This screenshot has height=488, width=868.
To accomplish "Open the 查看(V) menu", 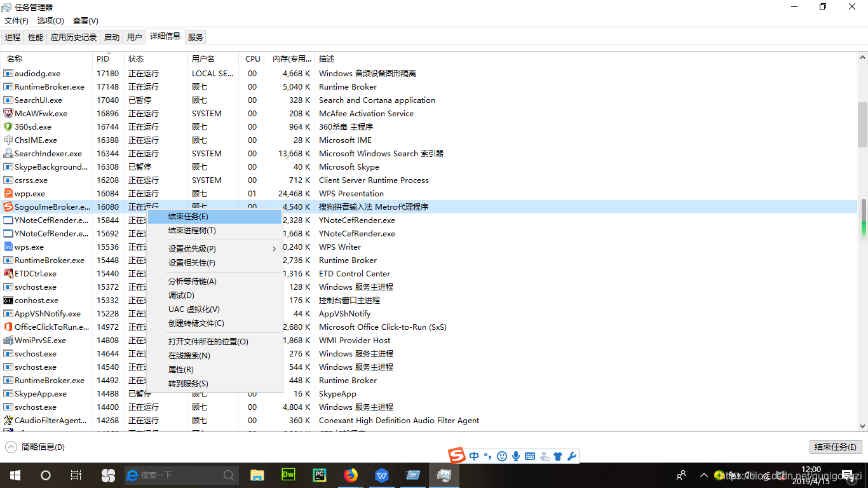I will point(86,21).
